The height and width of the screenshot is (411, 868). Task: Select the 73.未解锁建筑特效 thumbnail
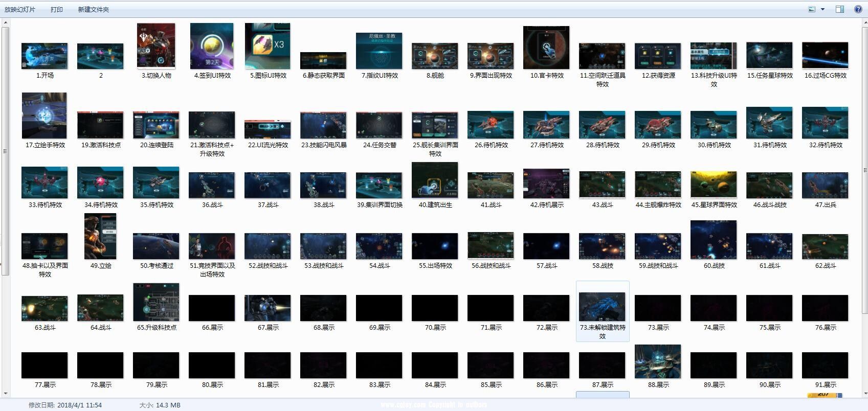pos(602,307)
